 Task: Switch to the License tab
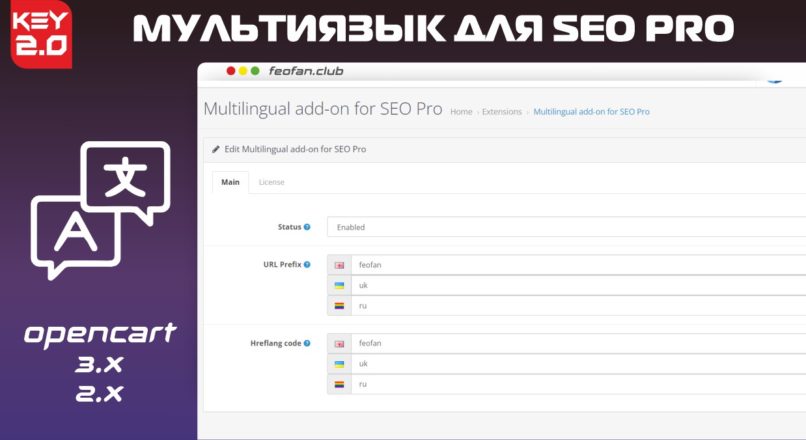coord(271,182)
